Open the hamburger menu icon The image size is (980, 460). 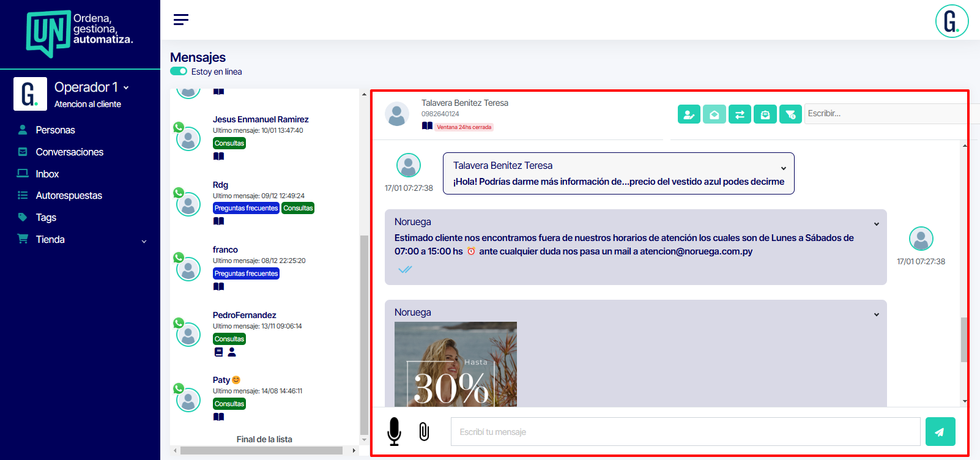180,20
